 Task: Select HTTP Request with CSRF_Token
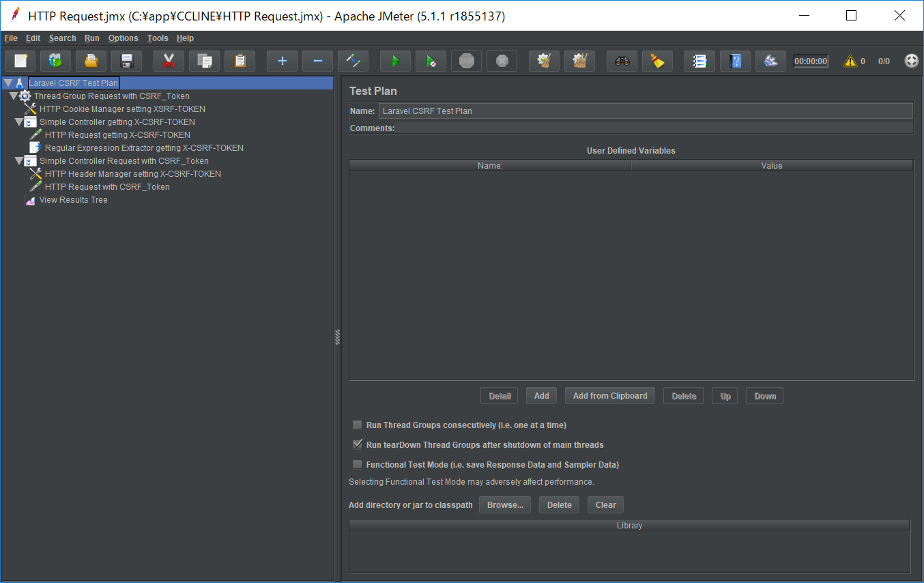(107, 187)
